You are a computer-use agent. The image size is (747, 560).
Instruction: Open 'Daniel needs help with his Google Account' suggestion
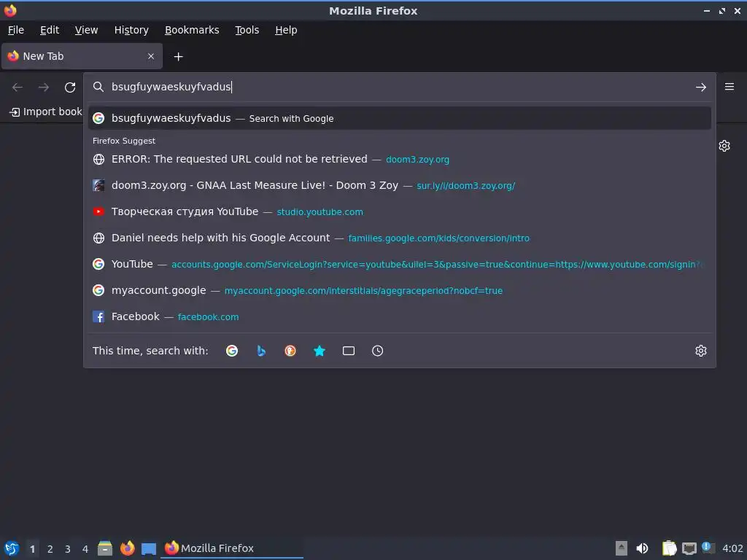[399, 238]
